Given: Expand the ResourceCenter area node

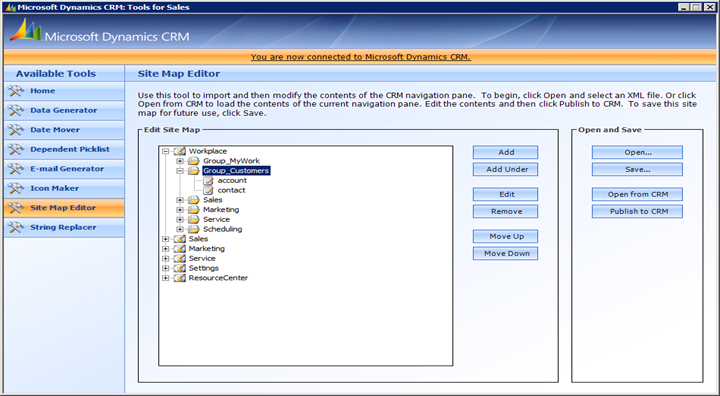Looking at the screenshot, I should [x=166, y=278].
